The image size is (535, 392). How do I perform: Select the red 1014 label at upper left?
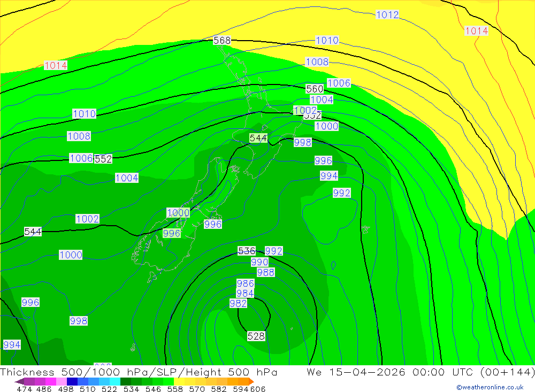(x=56, y=65)
